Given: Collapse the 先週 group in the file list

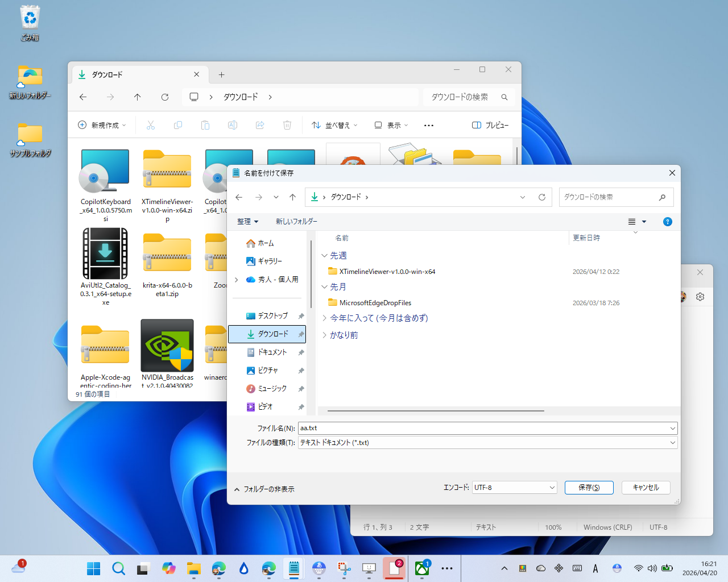Looking at the screenshot, I should click(x=324, y=255).
